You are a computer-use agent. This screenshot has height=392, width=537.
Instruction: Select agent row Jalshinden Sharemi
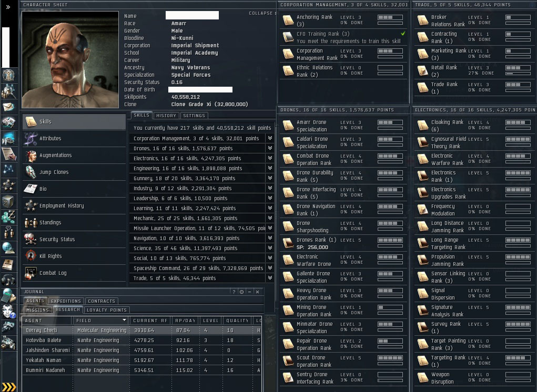(142, 350)
